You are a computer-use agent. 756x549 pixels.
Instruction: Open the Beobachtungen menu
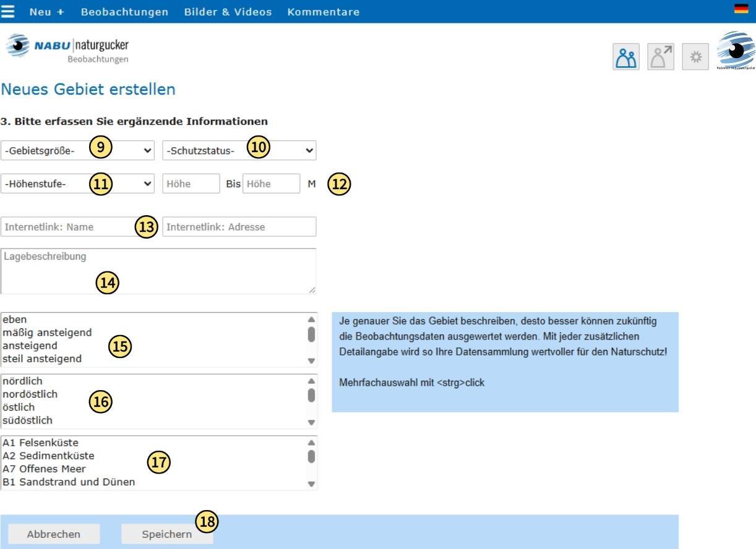coord(124,12)
